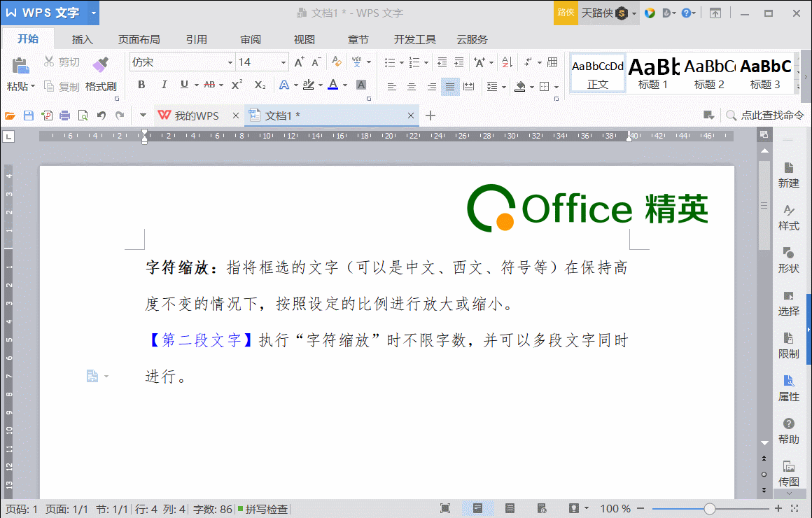Screen dimensions: 812x518
Task: Click the new tab plus button
Action: coord(430,115)
